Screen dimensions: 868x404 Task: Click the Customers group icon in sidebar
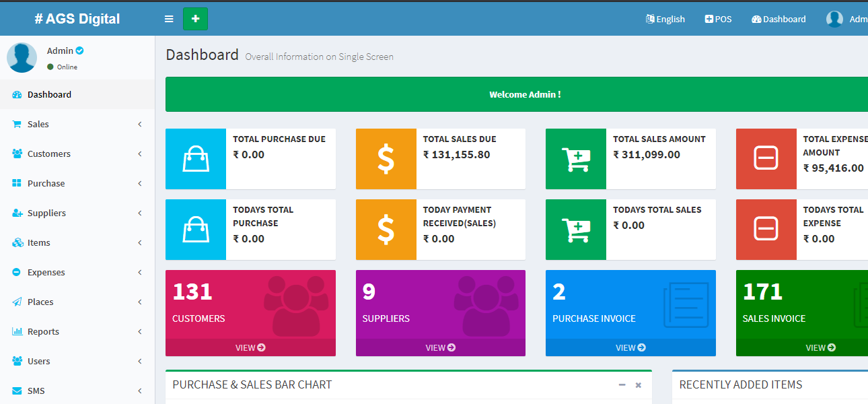coord(17,154)
